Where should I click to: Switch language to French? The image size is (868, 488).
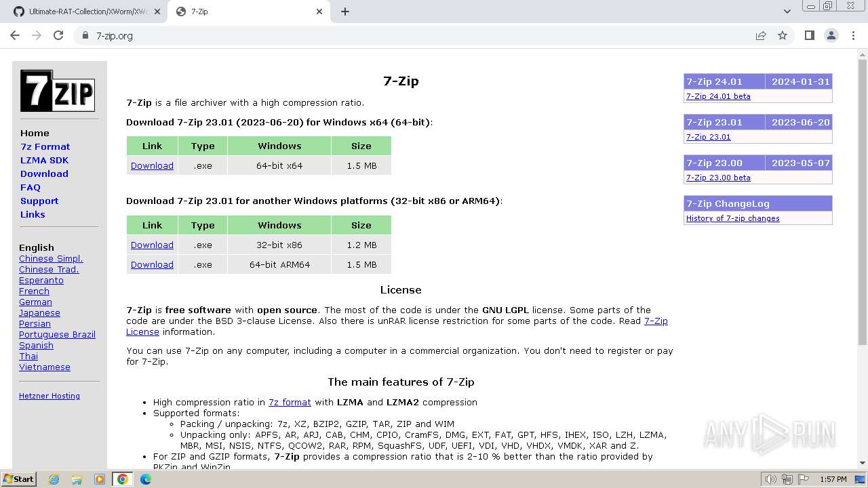click(34, 291)
